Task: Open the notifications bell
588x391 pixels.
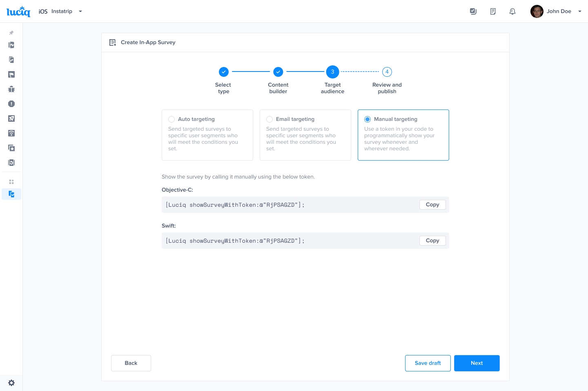Action: click(x=512, y=11)
